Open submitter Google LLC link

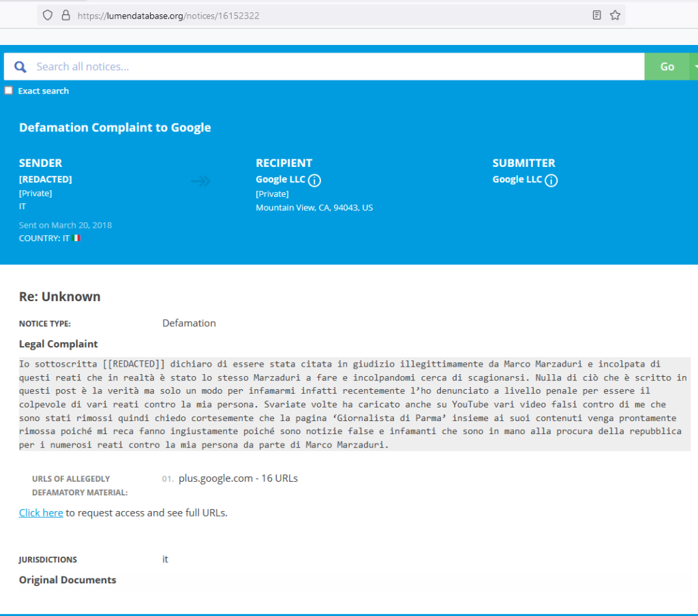click(517, 179)
